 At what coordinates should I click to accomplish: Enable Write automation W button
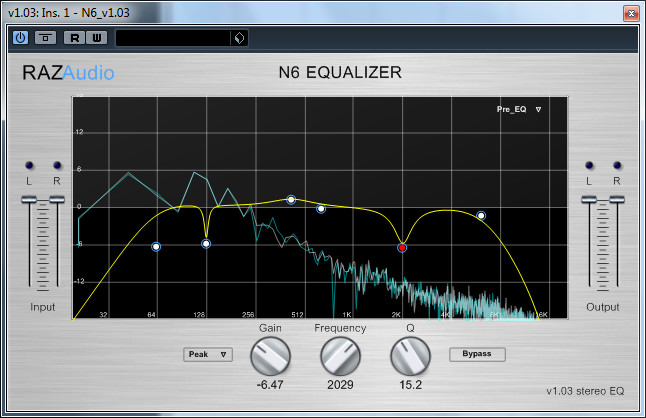tap(97, 38)
